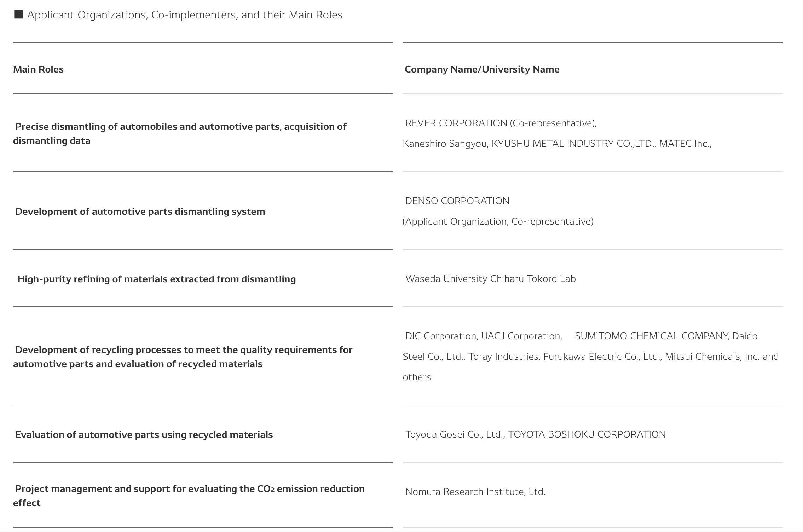
Task: Click the 'Applicant Organizations, Co-implementers' section heading
Action: coord(185,15)
